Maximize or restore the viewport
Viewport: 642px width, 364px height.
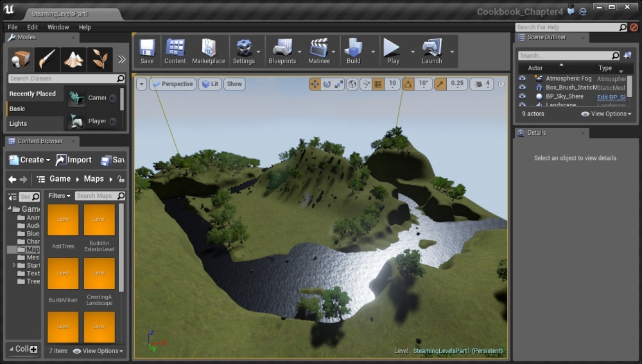click(501, 84)
